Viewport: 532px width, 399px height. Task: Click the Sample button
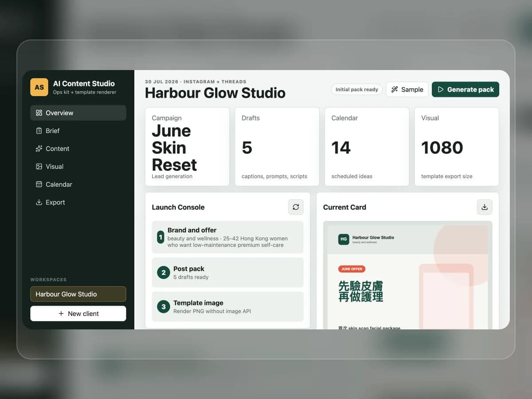coord(407,90)
